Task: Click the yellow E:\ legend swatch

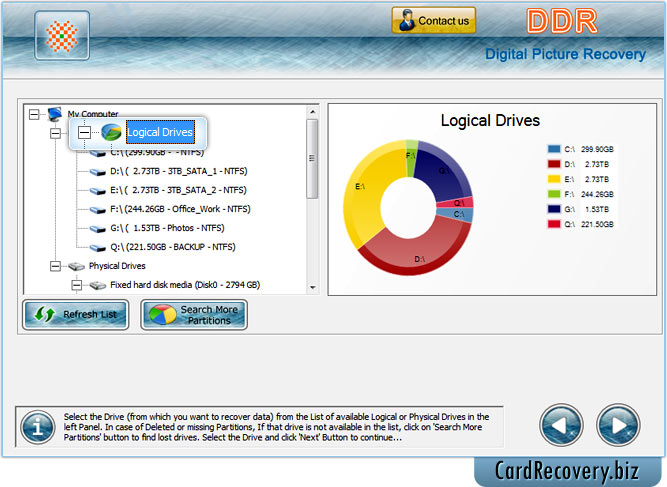Action: tap(554, 179)
